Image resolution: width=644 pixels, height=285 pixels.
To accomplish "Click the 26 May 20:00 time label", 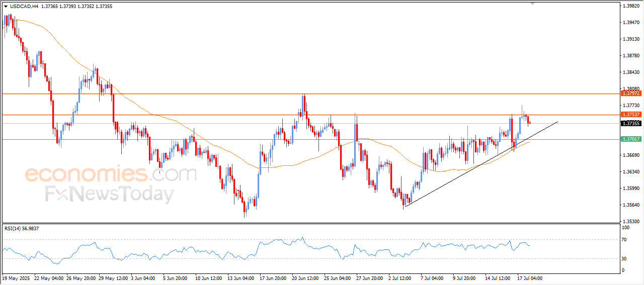I will tap(81, 277).
